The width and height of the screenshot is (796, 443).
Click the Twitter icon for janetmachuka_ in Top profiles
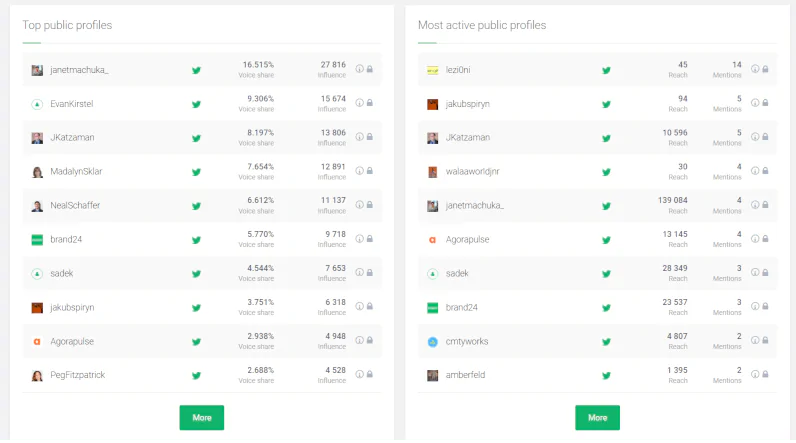(196, 70)
